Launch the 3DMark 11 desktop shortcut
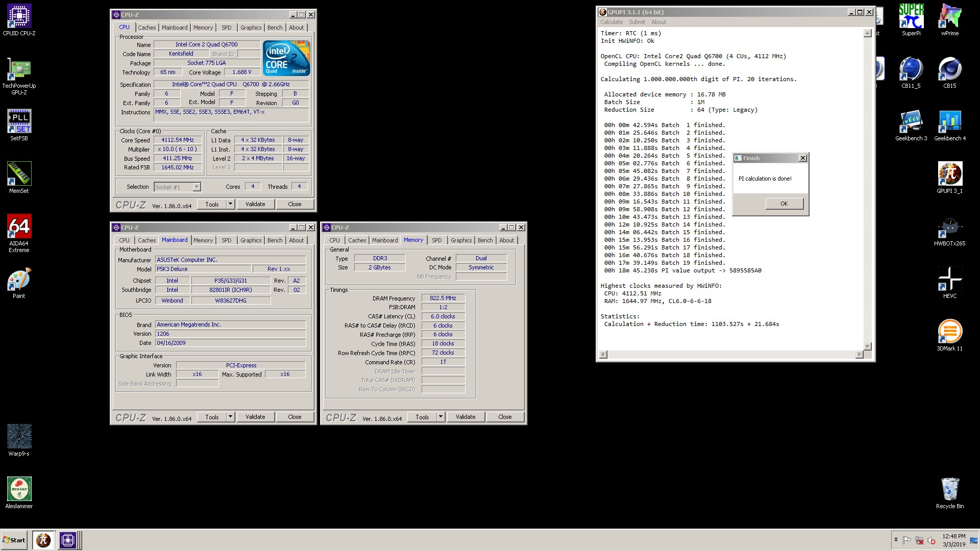Screen dimensions: 980x551 pyautogui.click(x=950, y=336)
